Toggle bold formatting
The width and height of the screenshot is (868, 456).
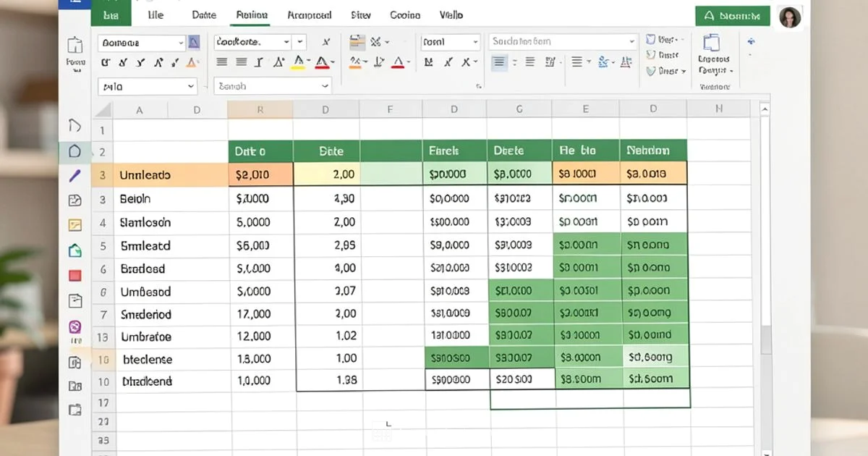click(105, 62)
